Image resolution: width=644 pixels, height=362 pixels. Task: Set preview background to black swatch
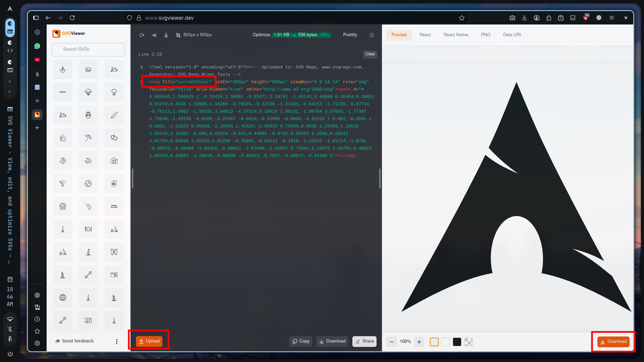457,342
